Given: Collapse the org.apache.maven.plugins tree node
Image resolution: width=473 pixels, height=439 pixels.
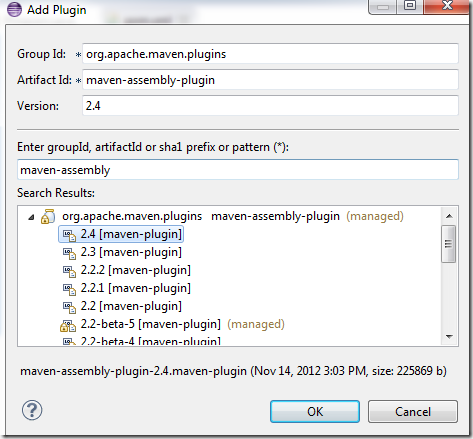Looking at the screenshot, I should click(31, 217).
